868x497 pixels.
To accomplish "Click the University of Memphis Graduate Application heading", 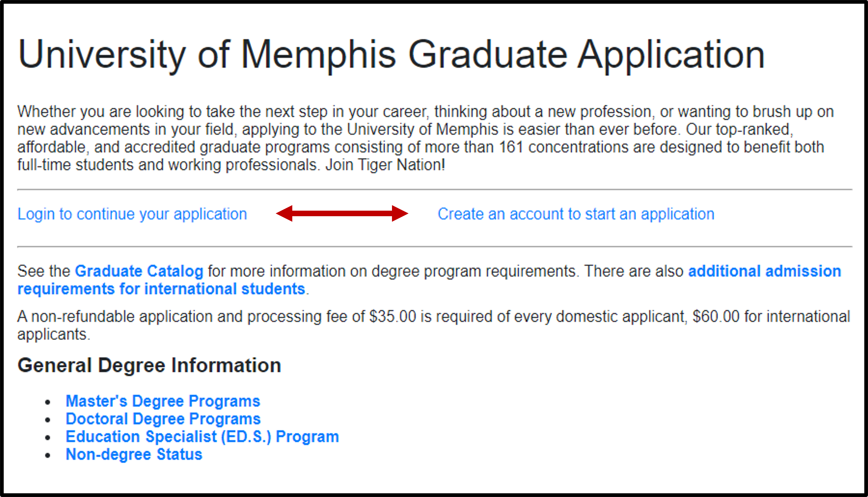I will [391, 55].
